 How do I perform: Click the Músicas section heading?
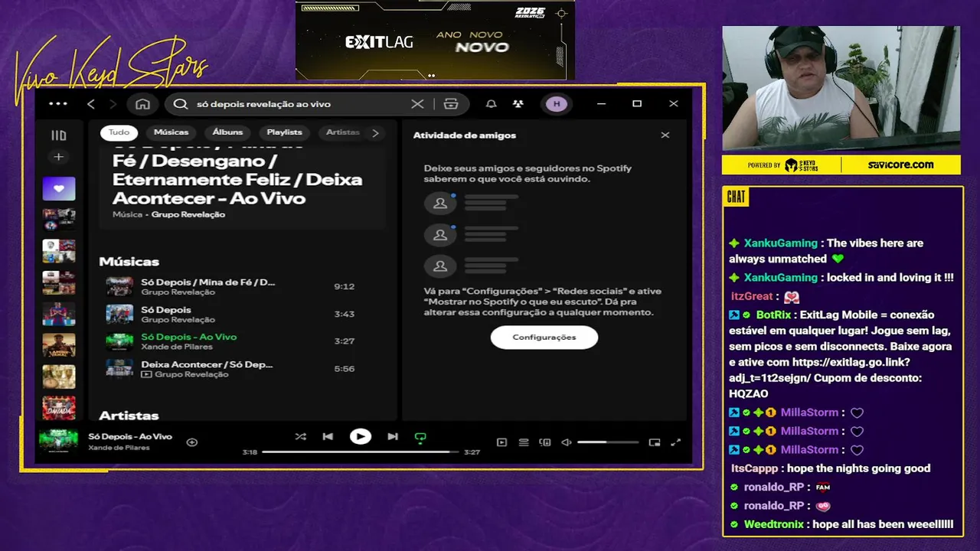coord(129,262)
